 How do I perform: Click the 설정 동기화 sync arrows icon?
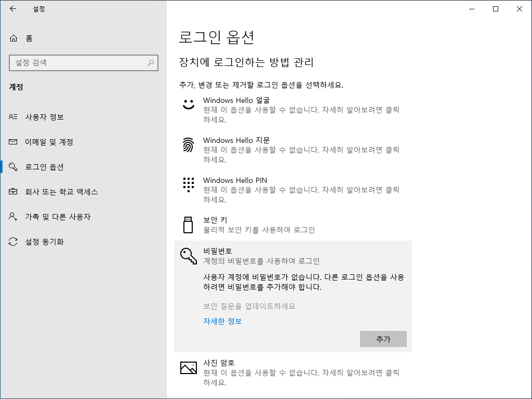(x=13, y=242)
